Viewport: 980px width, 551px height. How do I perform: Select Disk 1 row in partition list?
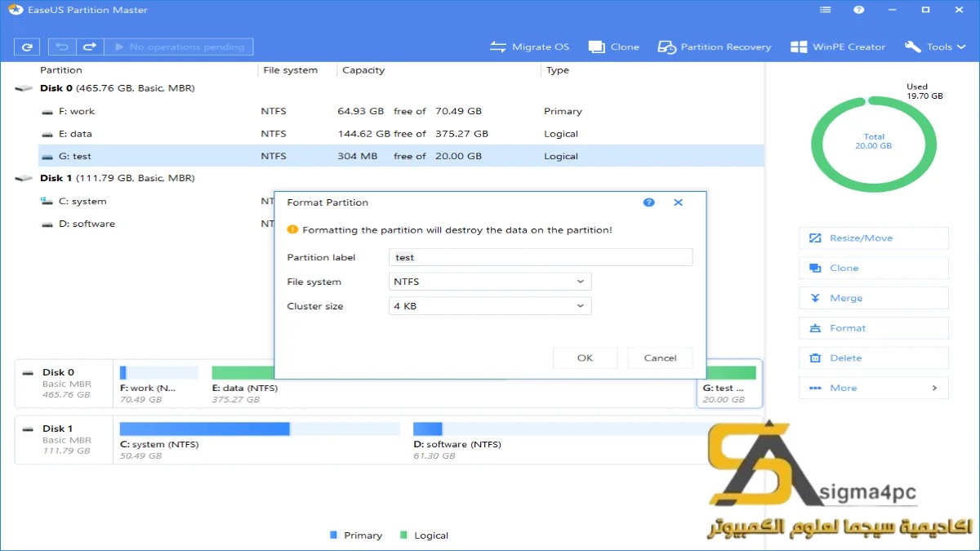389,178
